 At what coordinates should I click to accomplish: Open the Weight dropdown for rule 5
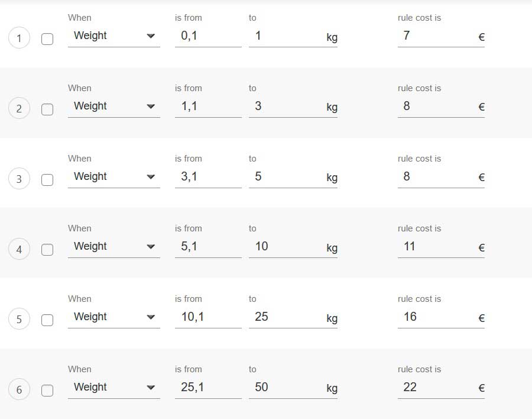113,317
